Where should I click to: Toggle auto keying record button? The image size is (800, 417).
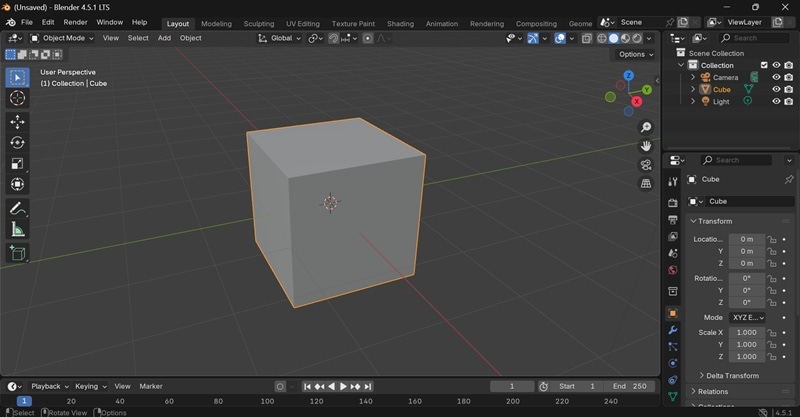click(x=280, y=386)
